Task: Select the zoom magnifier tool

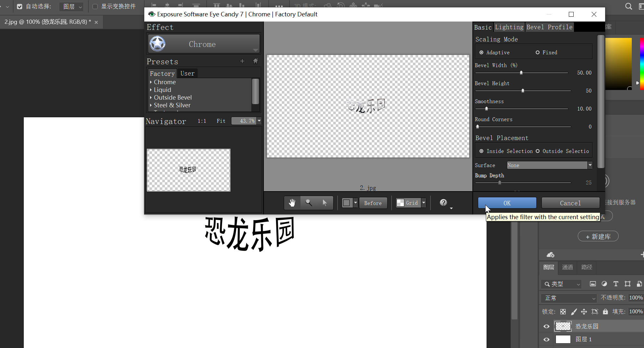Action: pos(309,203)
